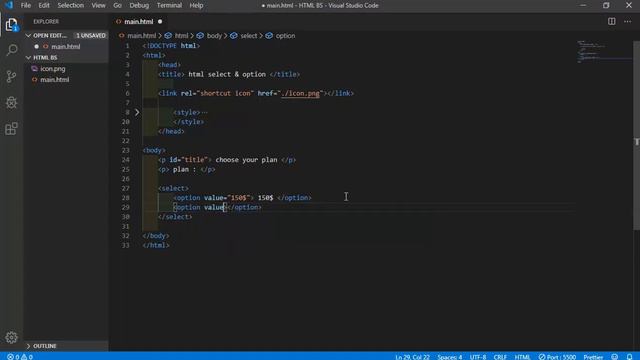
Task: Open the html breadcrumb dropdown
Action: pyautogui.click(x=177, y=36)
